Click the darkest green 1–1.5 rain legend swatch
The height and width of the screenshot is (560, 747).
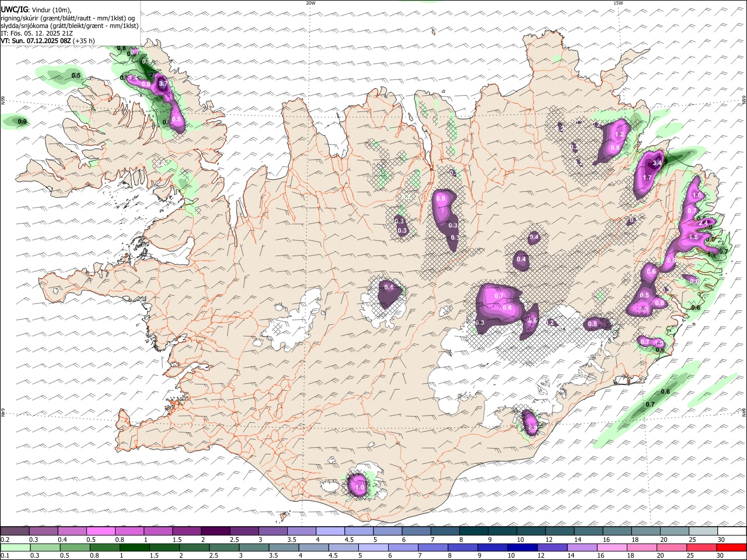tap(134, 548)
